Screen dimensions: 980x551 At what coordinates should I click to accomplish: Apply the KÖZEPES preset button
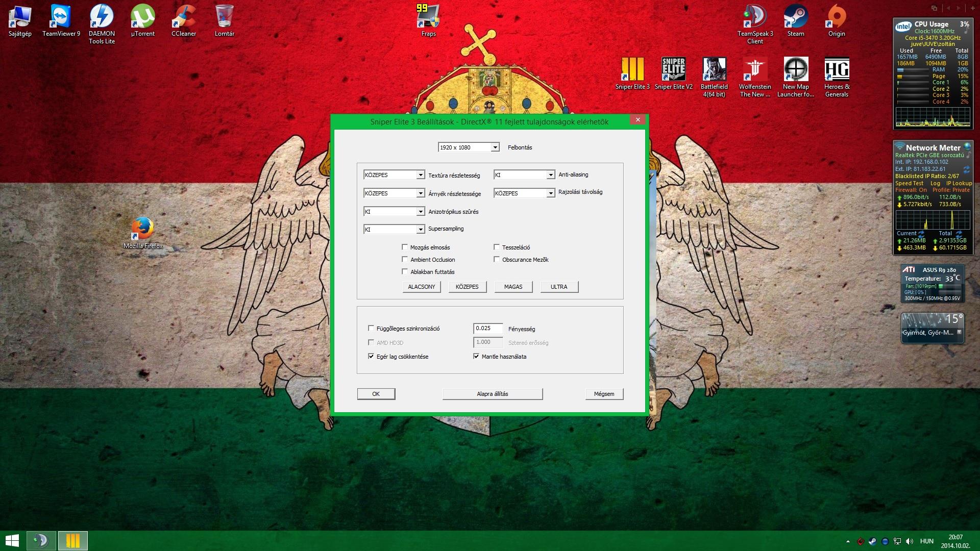coord(467,287)
